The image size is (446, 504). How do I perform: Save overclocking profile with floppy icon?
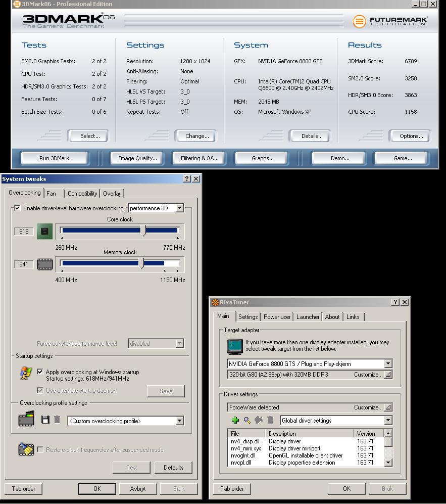click(x=45, y=420)
